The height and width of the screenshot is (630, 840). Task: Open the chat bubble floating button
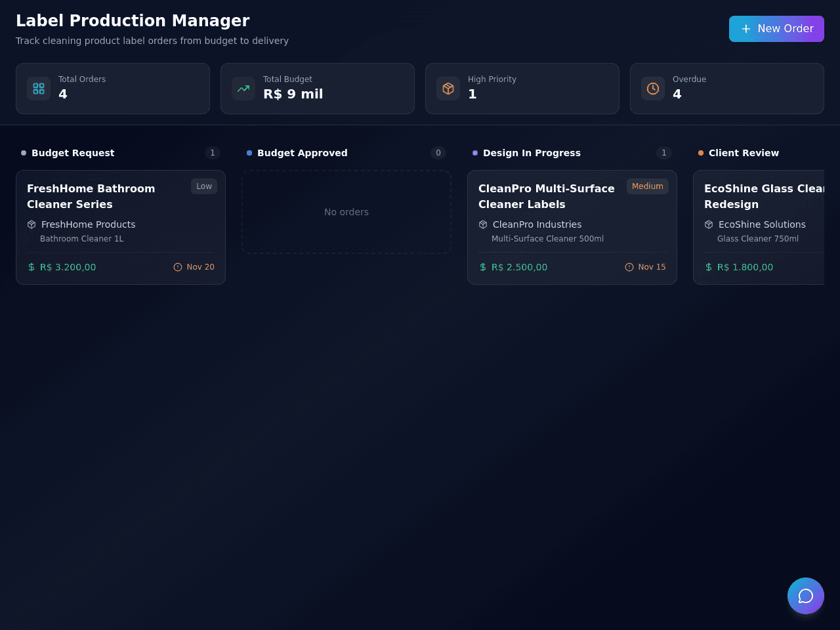[806, 596]
